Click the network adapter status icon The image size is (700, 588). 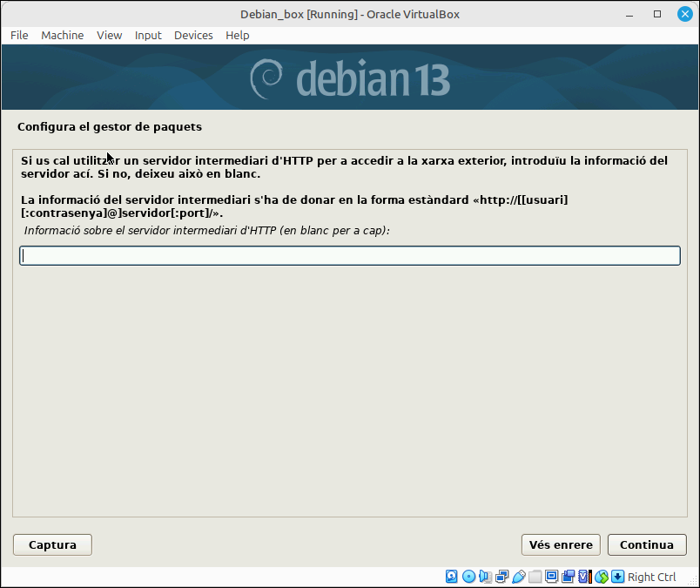coord(501,577)
